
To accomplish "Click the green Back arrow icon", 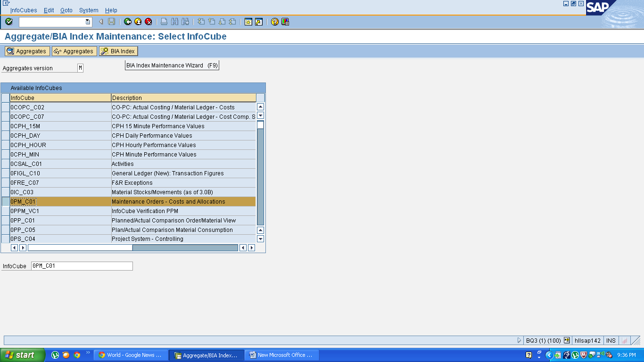I will click(128, 22).
